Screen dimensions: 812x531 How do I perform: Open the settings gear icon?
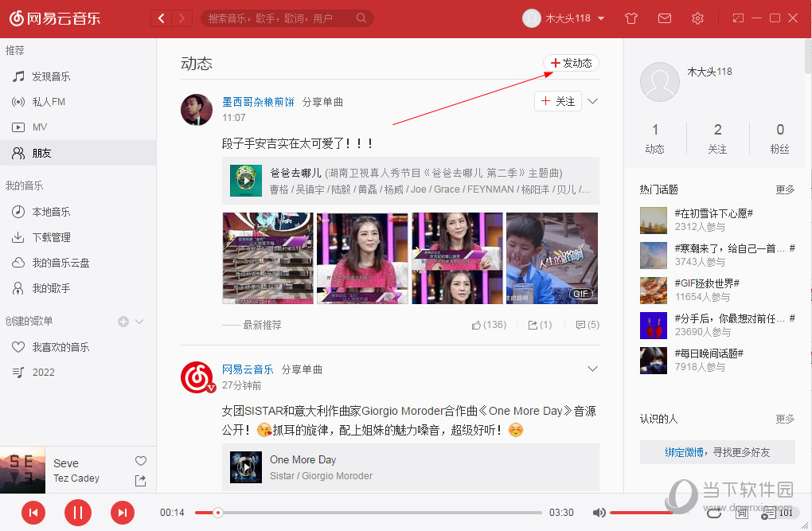(697, 18)
